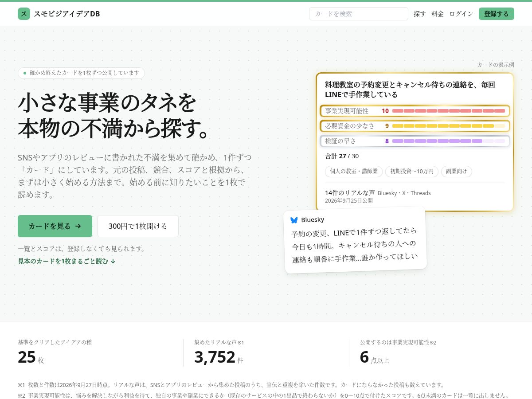
Task: Click the 6 点以上 stat
Action: click(375, 357)
